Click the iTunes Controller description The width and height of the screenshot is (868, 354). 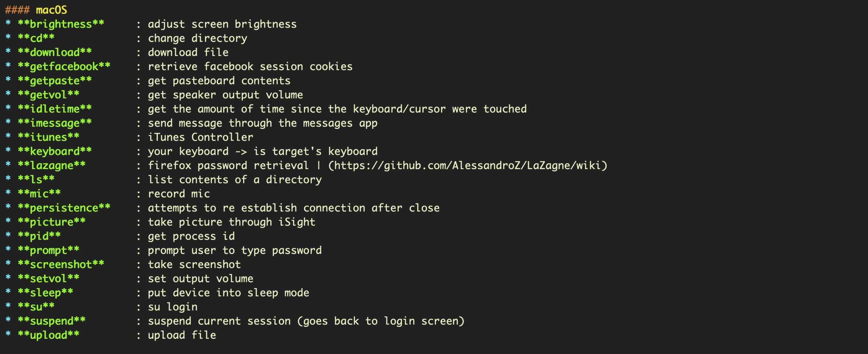click(200, 137)
